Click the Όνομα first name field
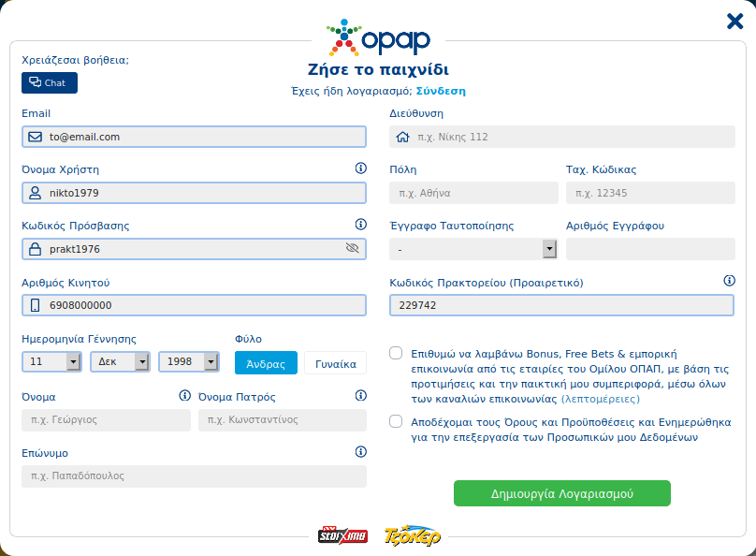 pos(106,420)
